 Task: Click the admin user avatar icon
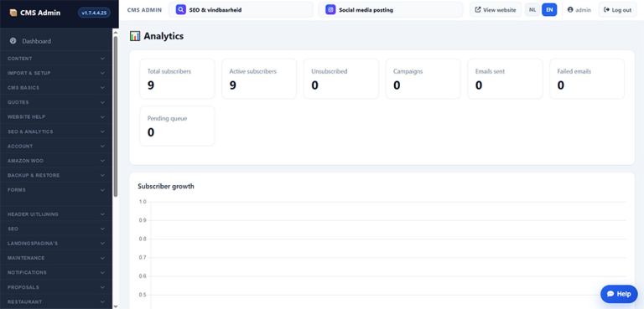[570, 10]
